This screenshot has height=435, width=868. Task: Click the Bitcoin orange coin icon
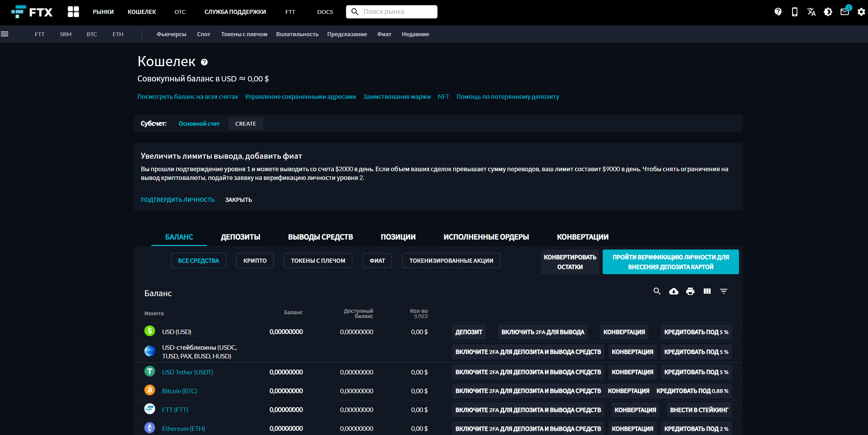(x=150, y=390)
